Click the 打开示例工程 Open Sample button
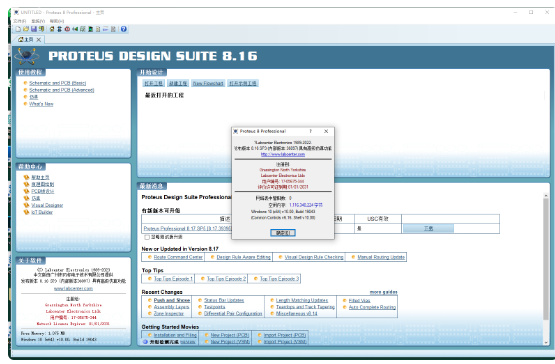Screen dimensions: 555x364 pos(243,83)
